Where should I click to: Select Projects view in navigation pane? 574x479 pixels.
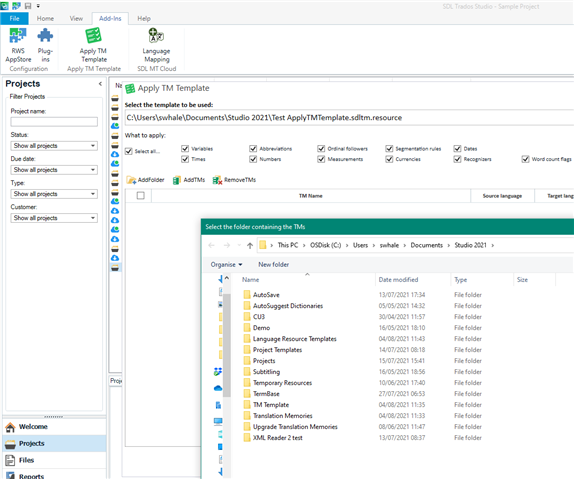(54, 443)
